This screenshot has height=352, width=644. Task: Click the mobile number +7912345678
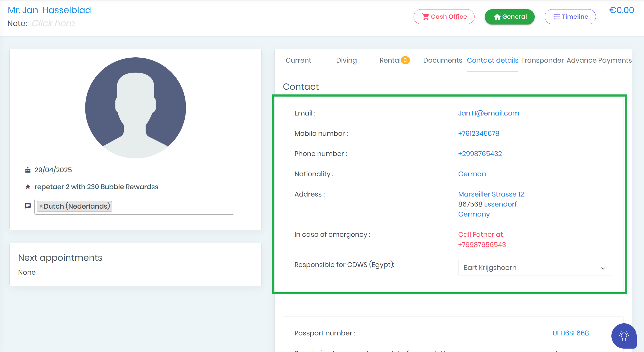478,133
